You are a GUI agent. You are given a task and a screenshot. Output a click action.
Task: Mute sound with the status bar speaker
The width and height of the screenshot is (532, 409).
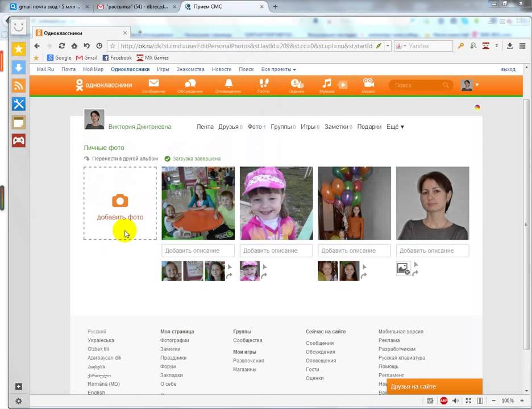coord(455,401)
